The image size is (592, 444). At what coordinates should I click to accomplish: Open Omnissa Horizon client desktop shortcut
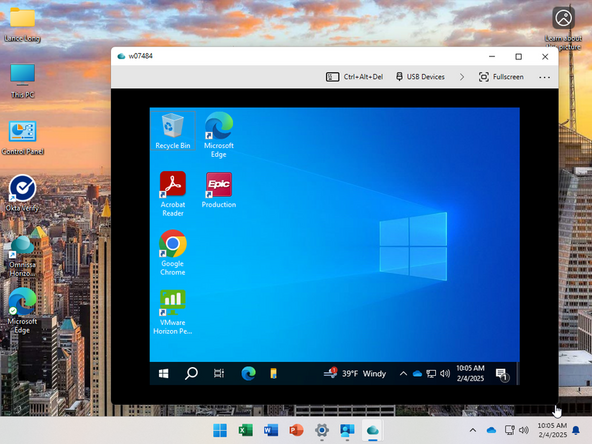22,256
